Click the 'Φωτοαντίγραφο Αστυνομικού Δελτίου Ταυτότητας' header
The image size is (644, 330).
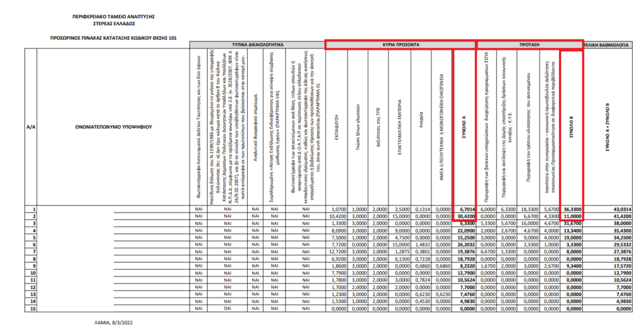(198, 127)
